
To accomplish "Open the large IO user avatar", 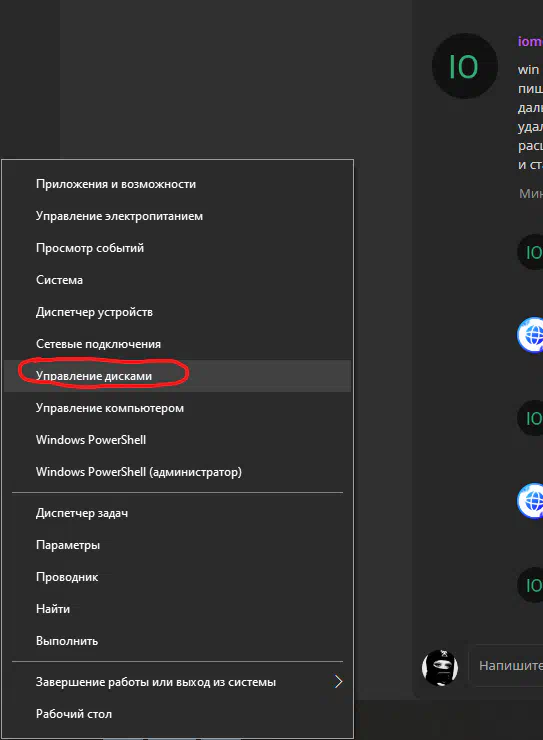I will point(465,66).
